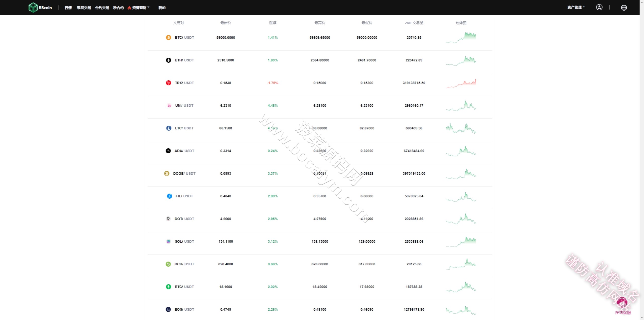Viewport: 644px width, 320px height.
Task: Click the ETH coin icon
Action: tap(168, 60)
